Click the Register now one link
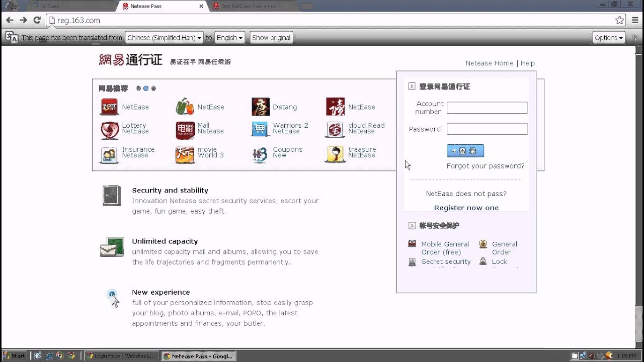The image size is (644, 362). coord(466,208)
